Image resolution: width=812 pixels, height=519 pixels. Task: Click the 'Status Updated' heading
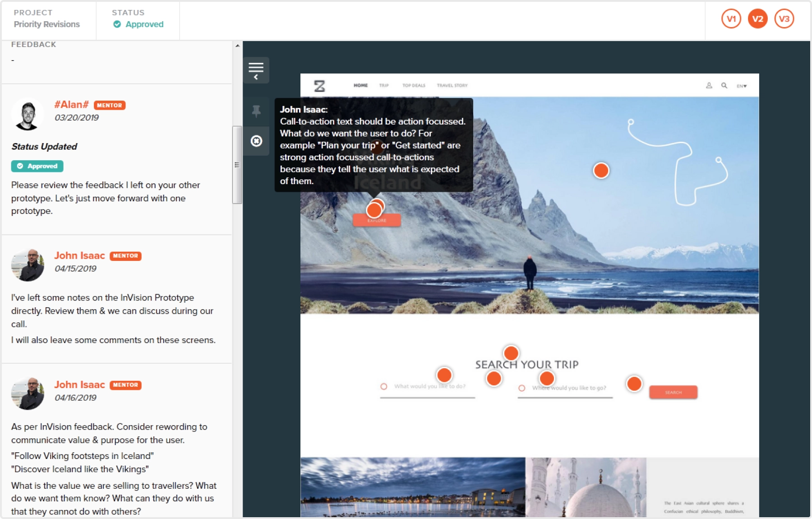[44, 147]
